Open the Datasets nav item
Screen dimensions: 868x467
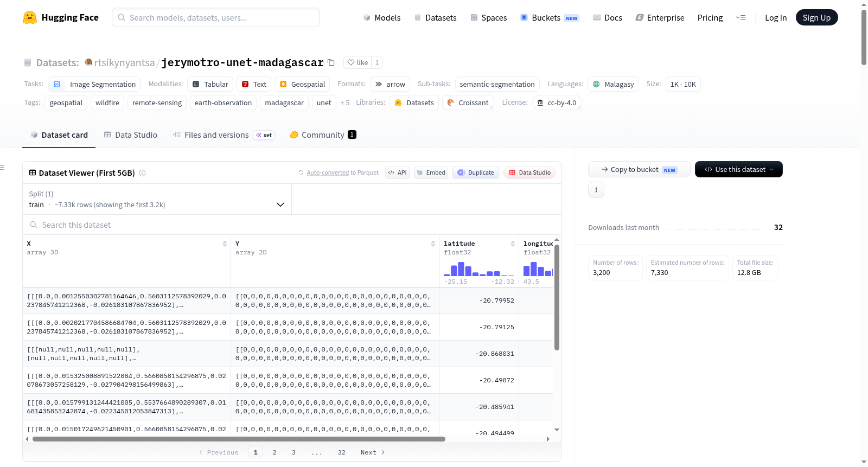pos(436,17)
